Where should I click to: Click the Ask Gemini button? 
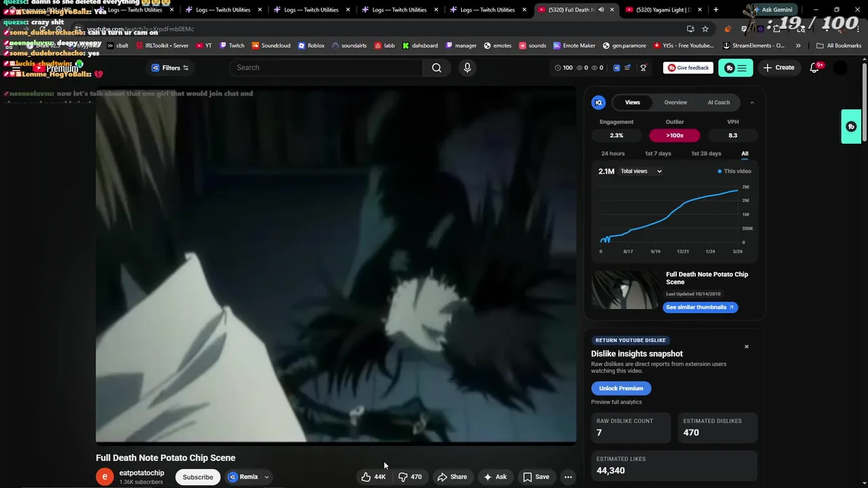(771, 9)
